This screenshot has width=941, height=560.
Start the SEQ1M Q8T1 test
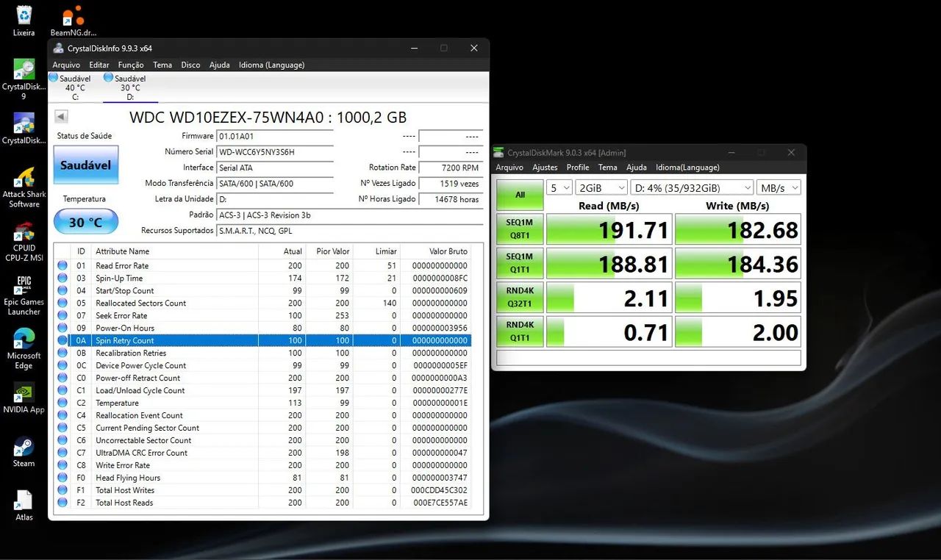pyautogui.click(x=520, y=229)
